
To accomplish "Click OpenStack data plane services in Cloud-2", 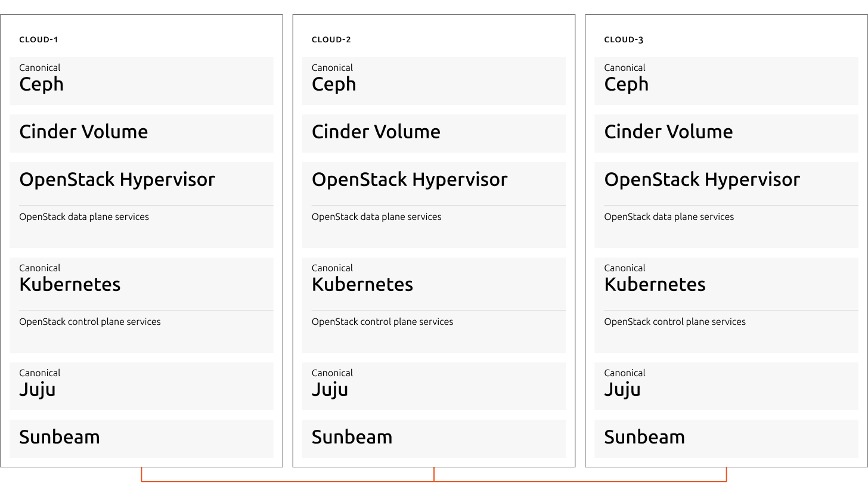I will [377, 217].
